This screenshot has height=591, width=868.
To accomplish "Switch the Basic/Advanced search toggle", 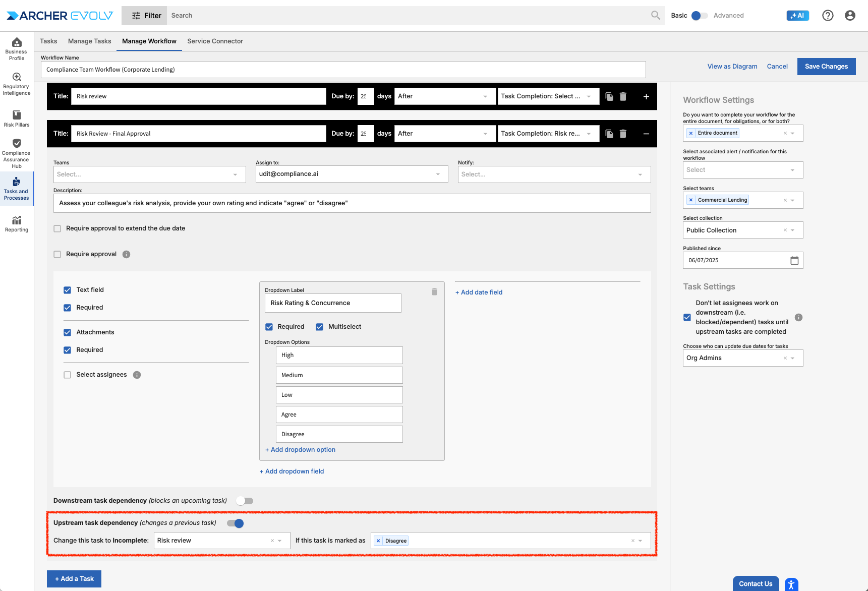I will (x=699, y=16).
